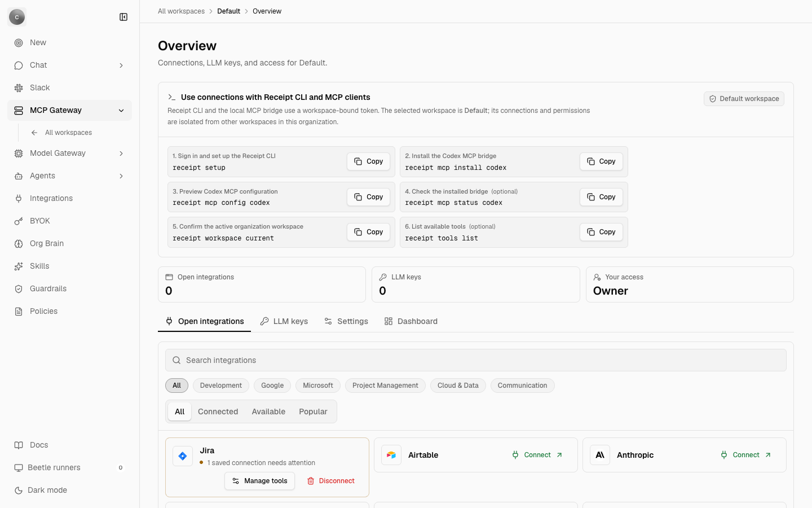
Task: Manage tools for Jira
Action: pyautogui.click(x=260, y=481)
